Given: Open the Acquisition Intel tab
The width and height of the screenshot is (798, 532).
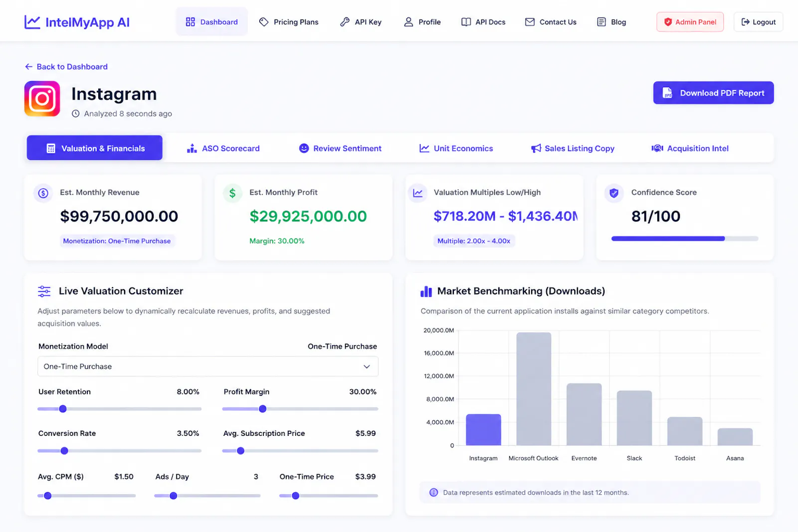Looking at the screenshot, I should click(x=690, y=148).
